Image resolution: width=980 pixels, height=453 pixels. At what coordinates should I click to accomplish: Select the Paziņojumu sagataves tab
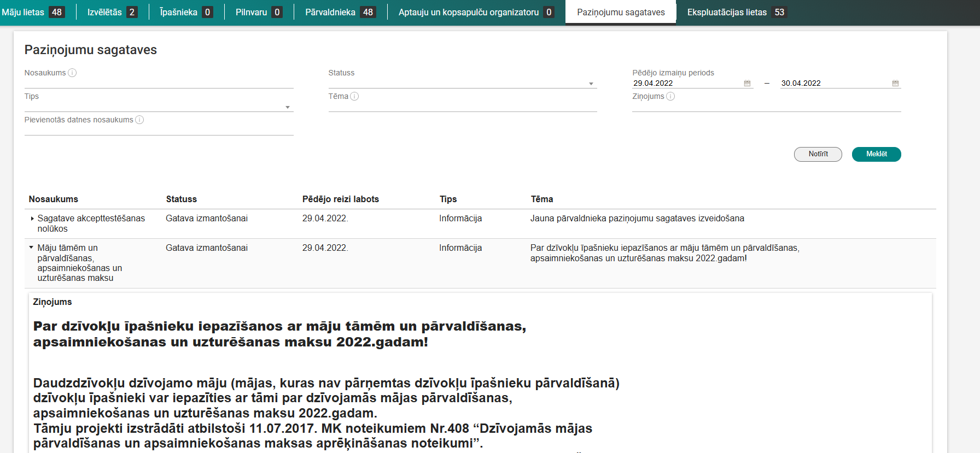point(621,12)
